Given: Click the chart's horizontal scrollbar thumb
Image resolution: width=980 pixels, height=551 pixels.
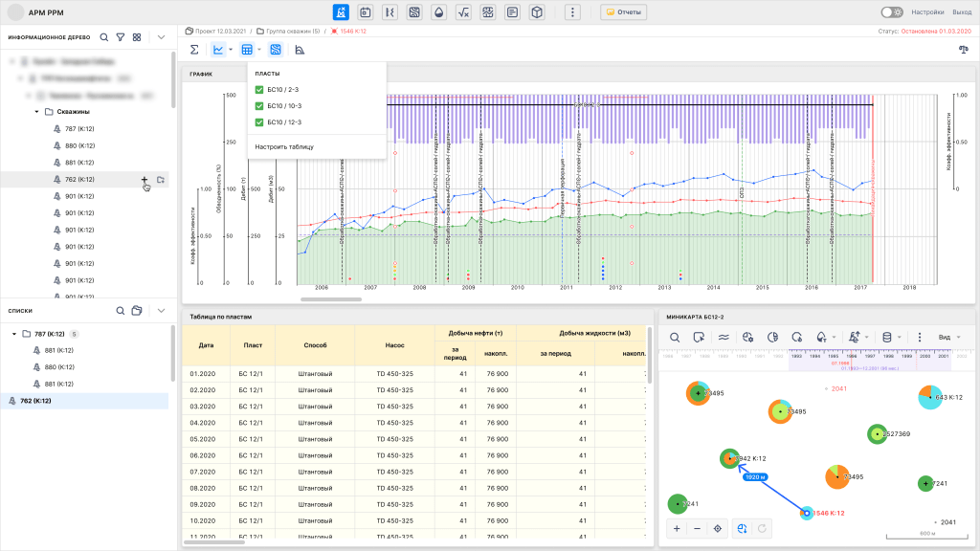Looking at the screenshot, I should click(332, 299).
